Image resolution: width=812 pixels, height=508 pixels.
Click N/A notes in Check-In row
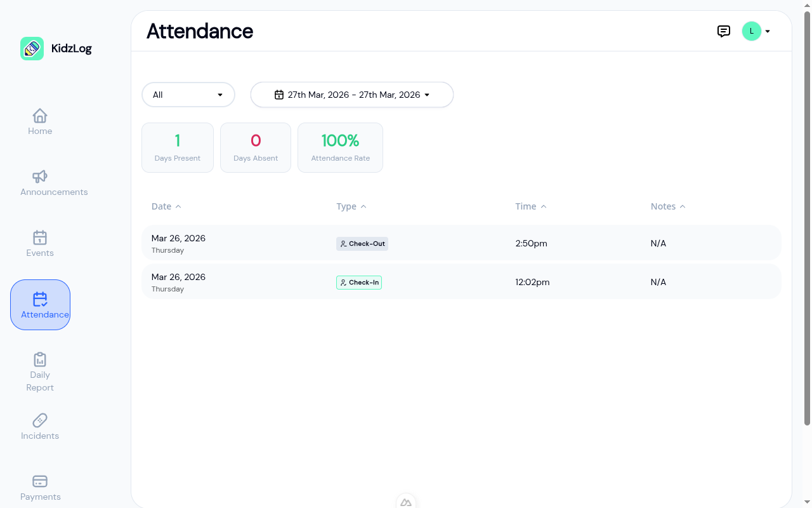pos(658,282)
